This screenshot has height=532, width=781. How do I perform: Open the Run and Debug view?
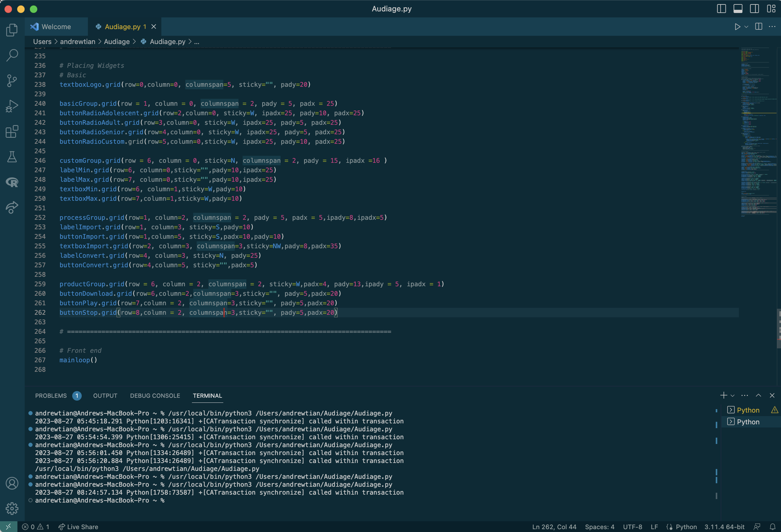tap(12, 106)
